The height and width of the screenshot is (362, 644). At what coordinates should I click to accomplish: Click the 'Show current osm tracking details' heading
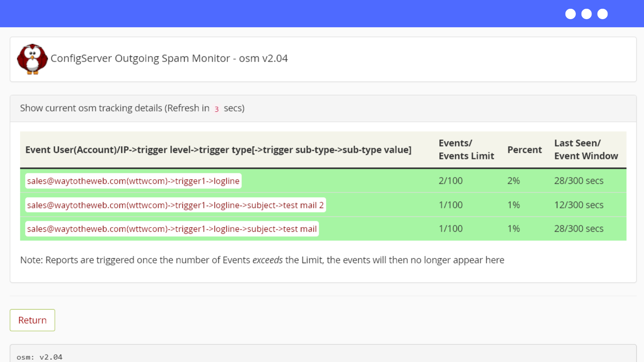132,108
